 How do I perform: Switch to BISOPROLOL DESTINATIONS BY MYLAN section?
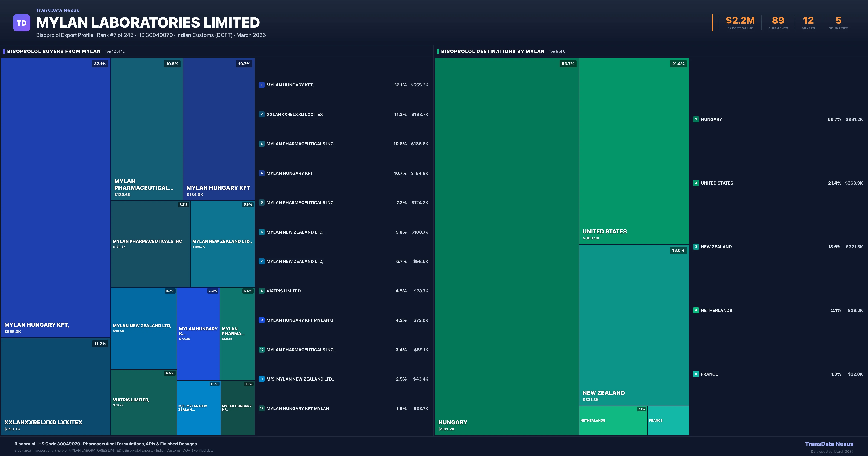[493, 51]
